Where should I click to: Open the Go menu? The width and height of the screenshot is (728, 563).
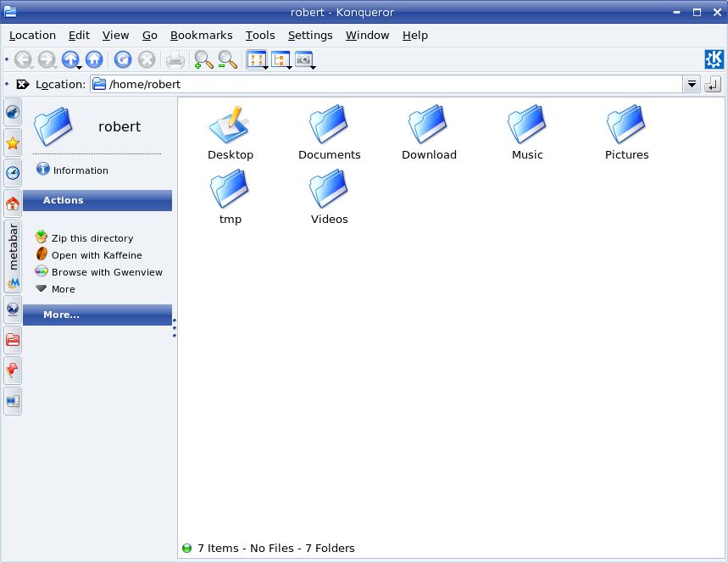point(149,36)
